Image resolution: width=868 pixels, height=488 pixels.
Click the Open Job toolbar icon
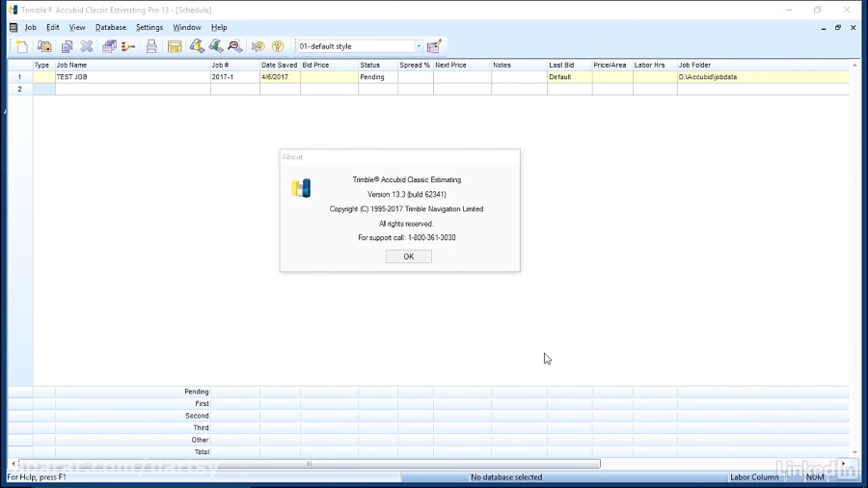44,46
